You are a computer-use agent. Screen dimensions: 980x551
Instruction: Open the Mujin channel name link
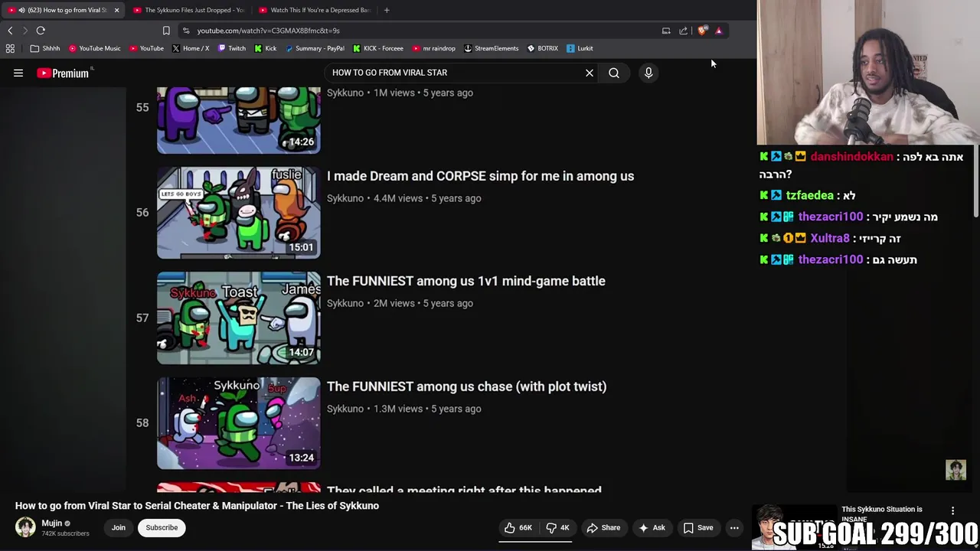coord(52,523)
